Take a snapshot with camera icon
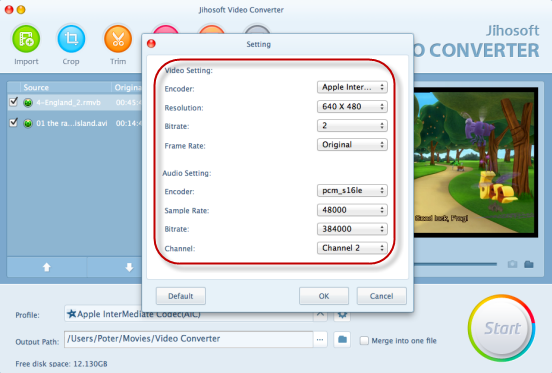 click(513, 264)
